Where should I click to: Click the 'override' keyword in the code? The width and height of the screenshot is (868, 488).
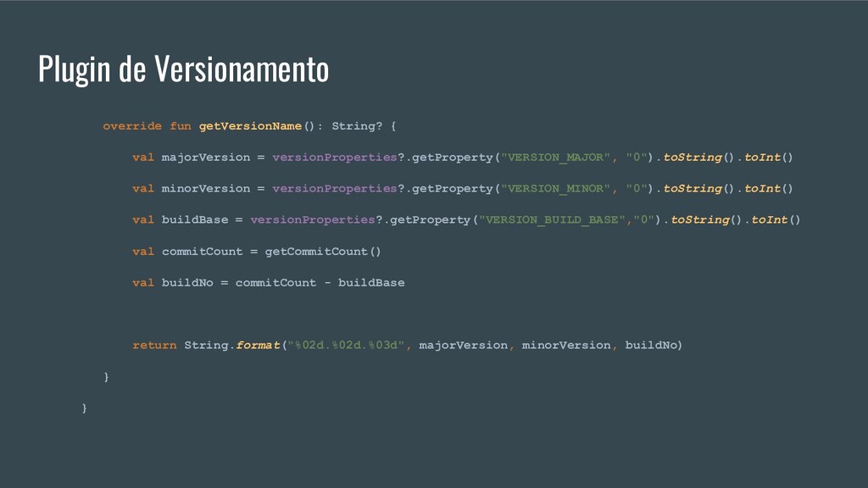(x=132, y=126)
